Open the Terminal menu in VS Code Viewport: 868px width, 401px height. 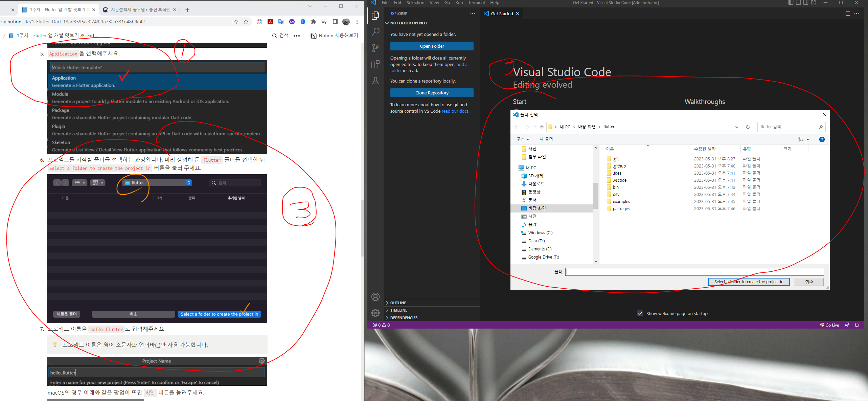tap(476, 3)
